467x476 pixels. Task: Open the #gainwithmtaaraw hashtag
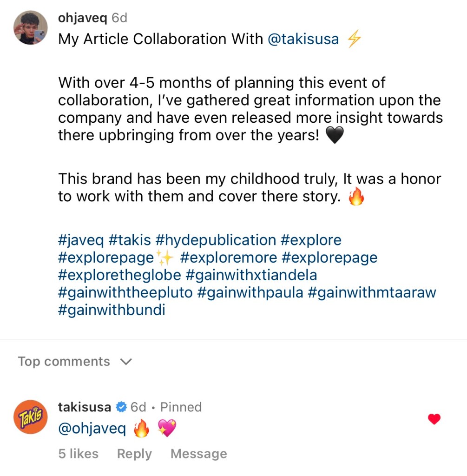[x=371, y=292]
